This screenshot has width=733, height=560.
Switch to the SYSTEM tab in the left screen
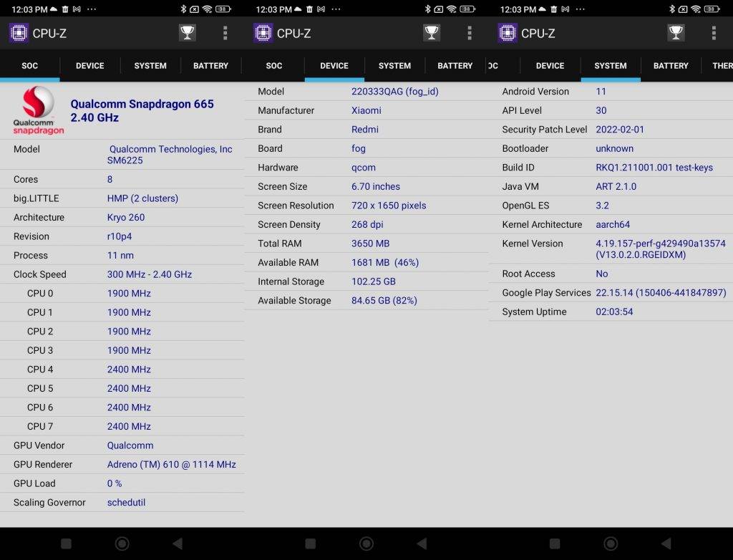150,66
